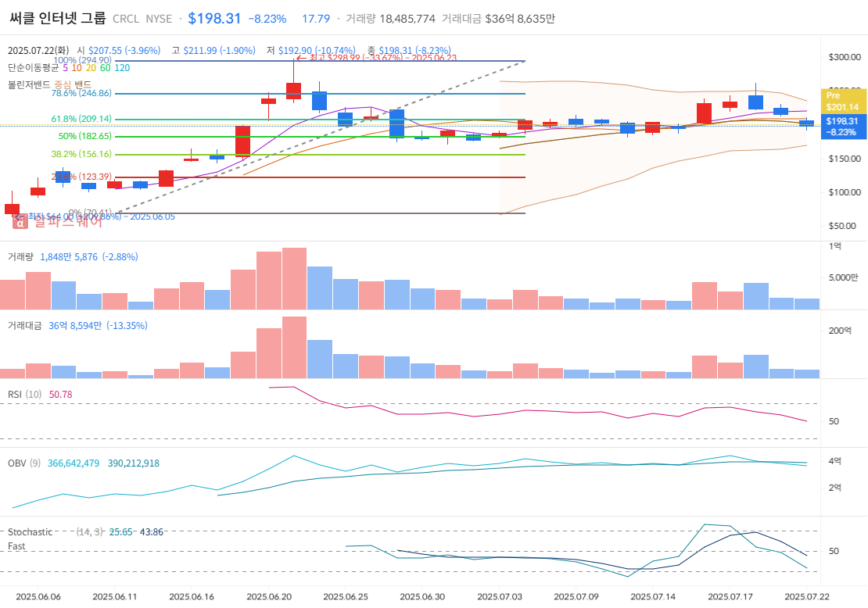Select the 60-period moving average legend
868x608 pixels.
[106, 68]
